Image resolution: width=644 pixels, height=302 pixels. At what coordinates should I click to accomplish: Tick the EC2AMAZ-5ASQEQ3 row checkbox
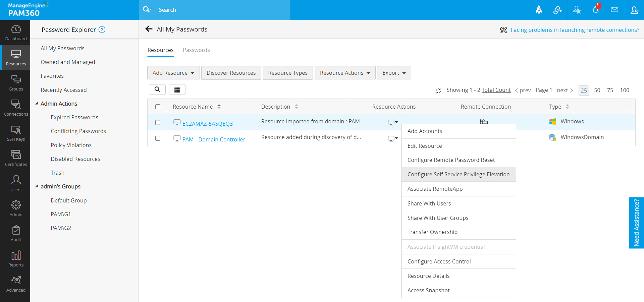click(158, 123)
